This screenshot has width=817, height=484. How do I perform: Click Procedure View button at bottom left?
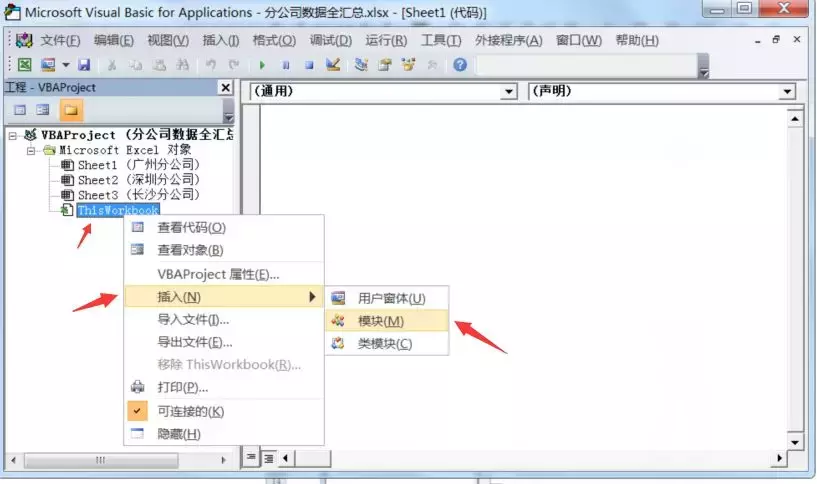251,457
